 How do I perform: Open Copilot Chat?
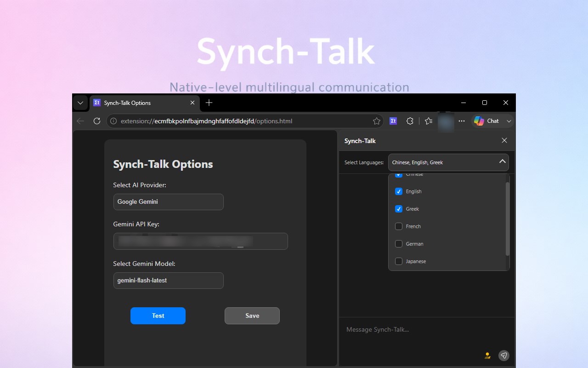486,121
